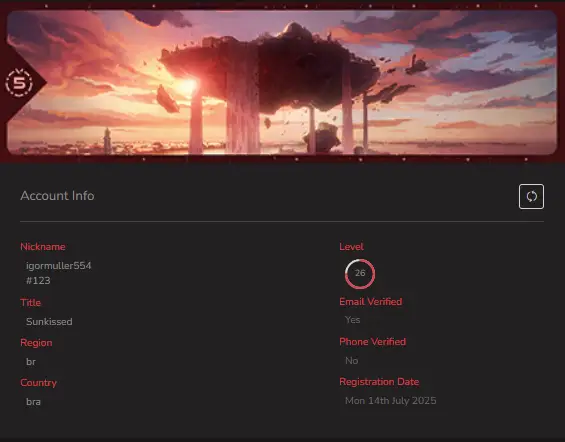Click the registration date Mon 14th July 2025

click(x=391, y=401)
